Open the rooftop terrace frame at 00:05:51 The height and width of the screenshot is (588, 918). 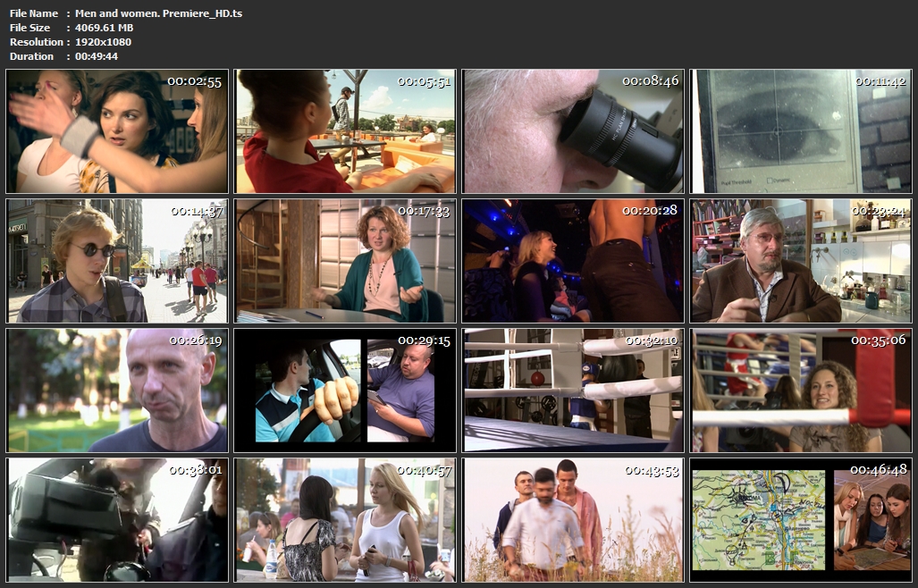345,131
